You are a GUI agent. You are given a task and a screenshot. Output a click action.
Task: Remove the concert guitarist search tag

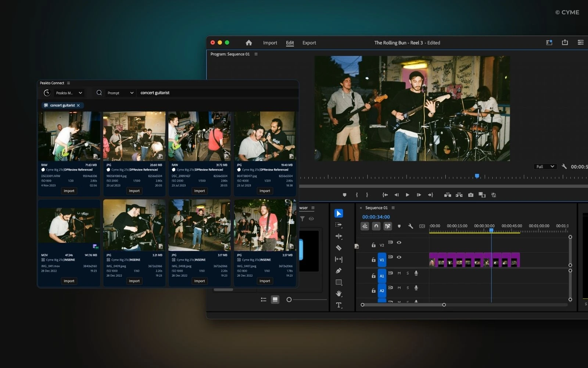tap(78, 105)
